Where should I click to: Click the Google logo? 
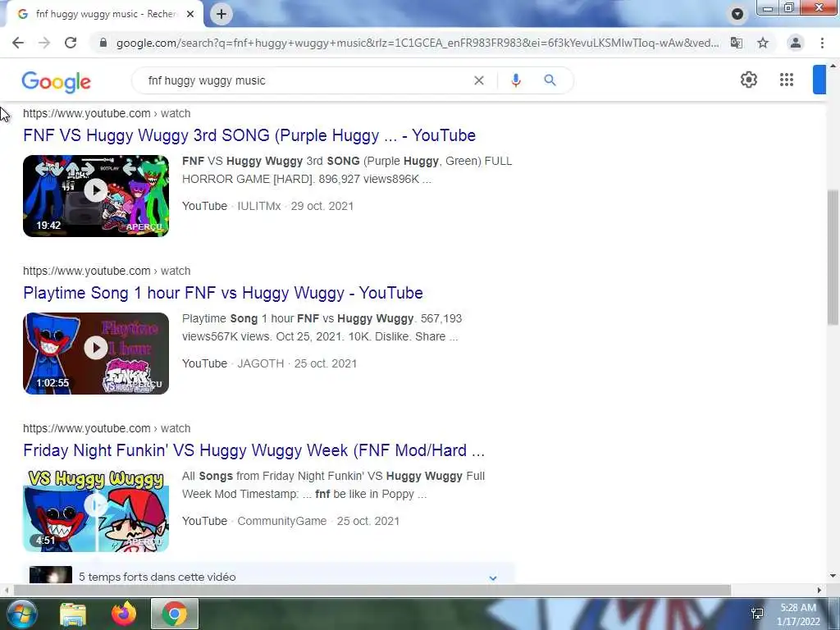[57, 81]
